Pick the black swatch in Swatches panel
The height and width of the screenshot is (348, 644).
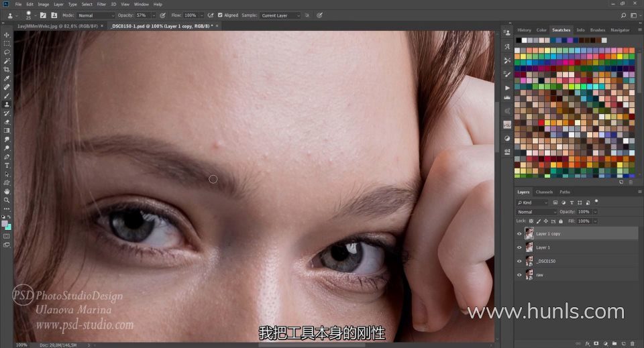[x=519, y=40]
